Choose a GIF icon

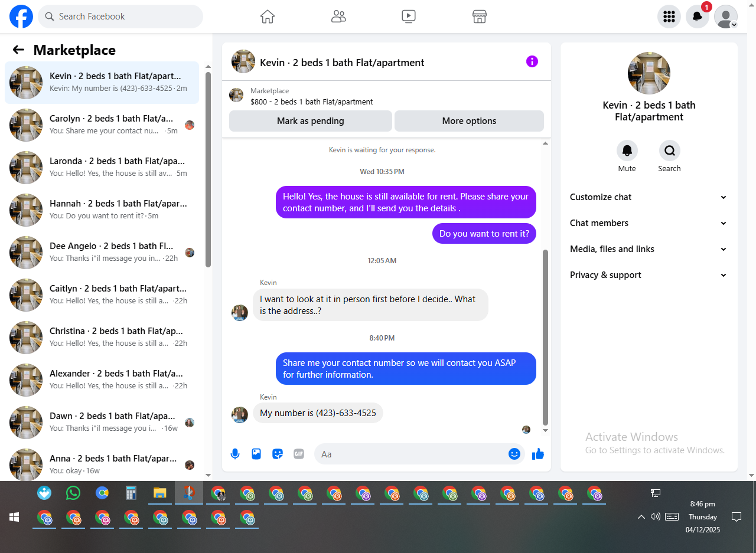coord(299,454)
